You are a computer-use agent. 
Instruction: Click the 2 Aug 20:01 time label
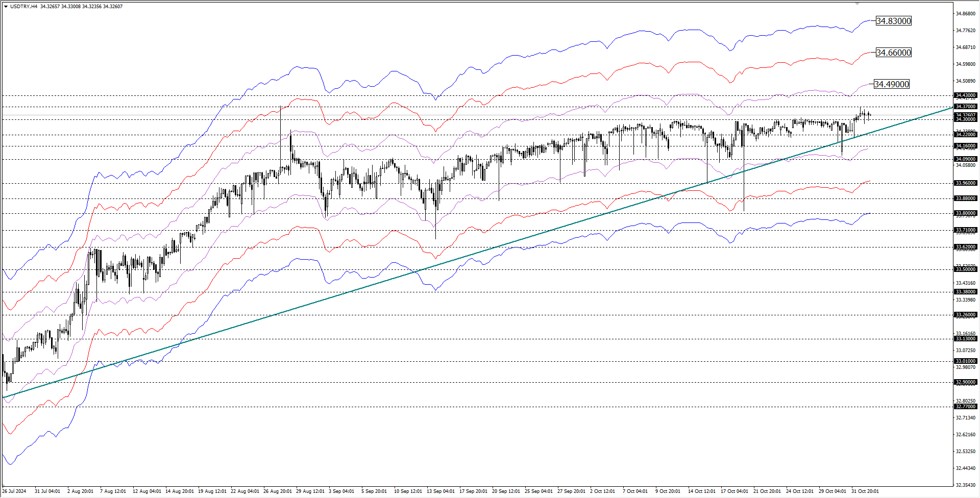[80, 491]
